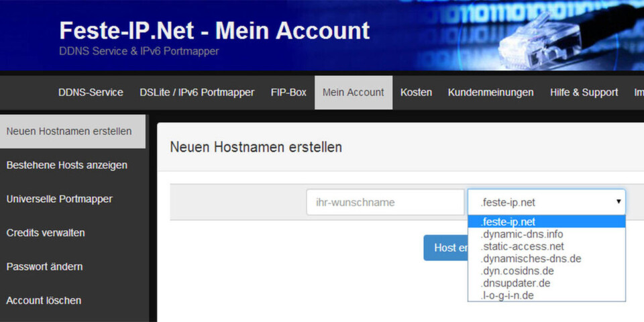Choose .dynamic-dns.info domain option
The height and width of the screenshot is (322, 644).
[x=547, y=234]
